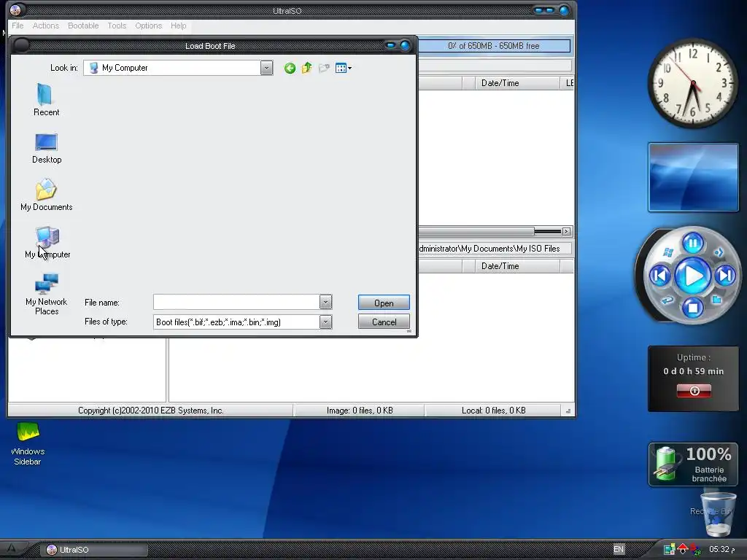The height and width of the screenshot is (560, 747).
Task: Click the My ISO Files path field
Action: point(495,249)
